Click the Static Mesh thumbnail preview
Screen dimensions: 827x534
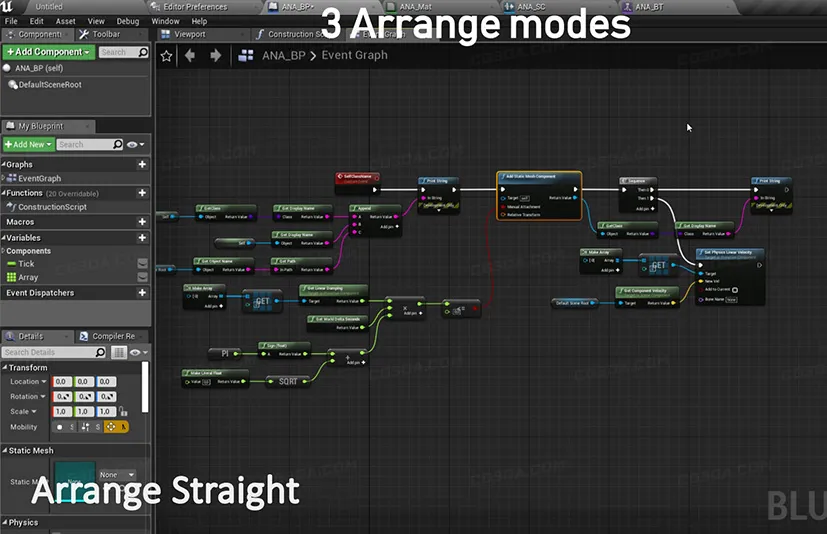pyautogui.click(x=75, y=482)
